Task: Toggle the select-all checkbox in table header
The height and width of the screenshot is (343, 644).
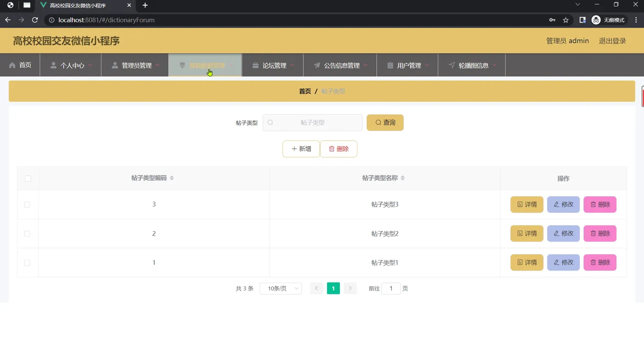Action: 28,178
